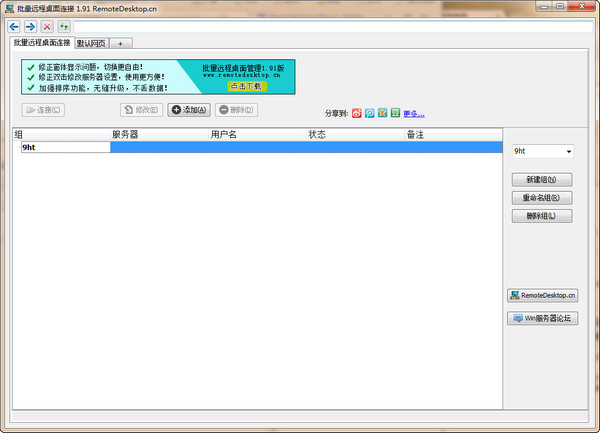Viewport: 600px width, 433px height.
Task: Click the 点击下载 banner button
Action: 247,86
